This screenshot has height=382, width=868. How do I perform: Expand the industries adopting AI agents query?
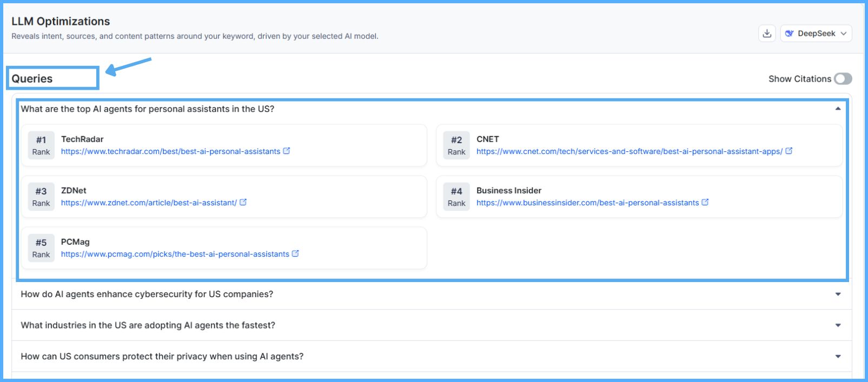[x=838, y=325]
